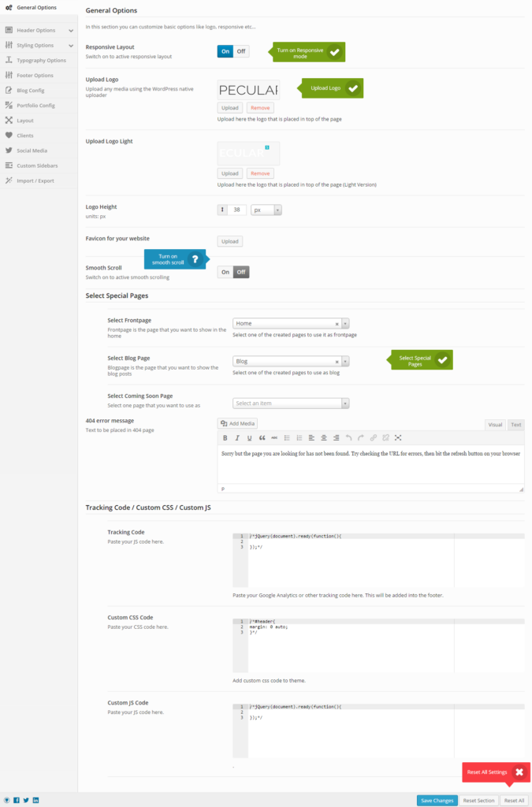Align editor text to the right
Image resolution: width=532 pixels, height=807 pixels.
(x=336, y=438)
